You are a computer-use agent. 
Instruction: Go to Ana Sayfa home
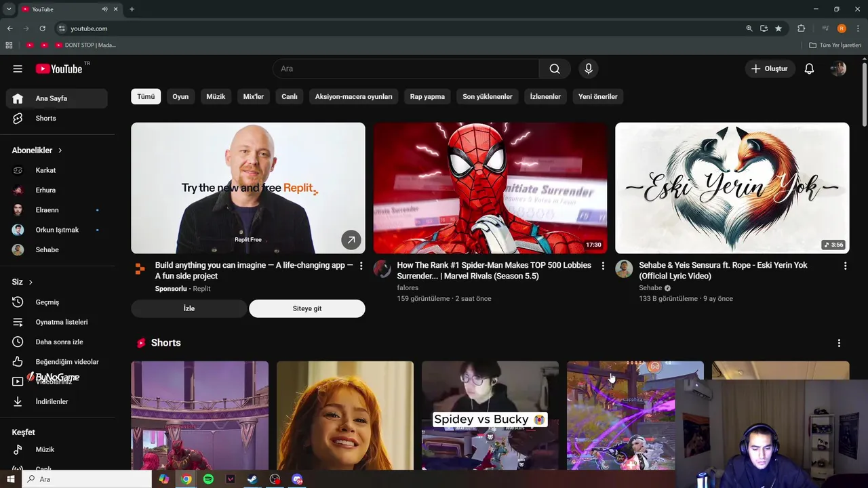pyautogui.click(x=57, y=98)
